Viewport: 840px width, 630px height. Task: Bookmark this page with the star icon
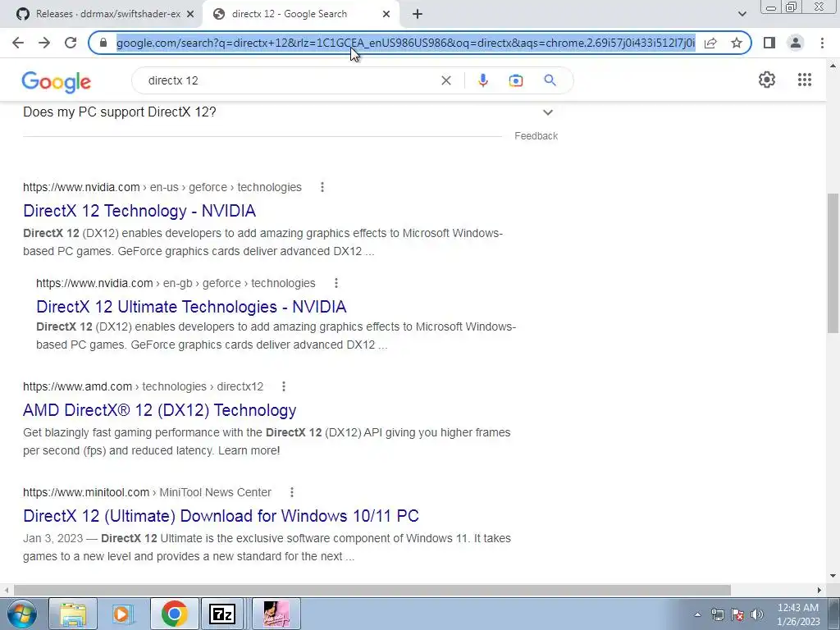tap(737, 43)
